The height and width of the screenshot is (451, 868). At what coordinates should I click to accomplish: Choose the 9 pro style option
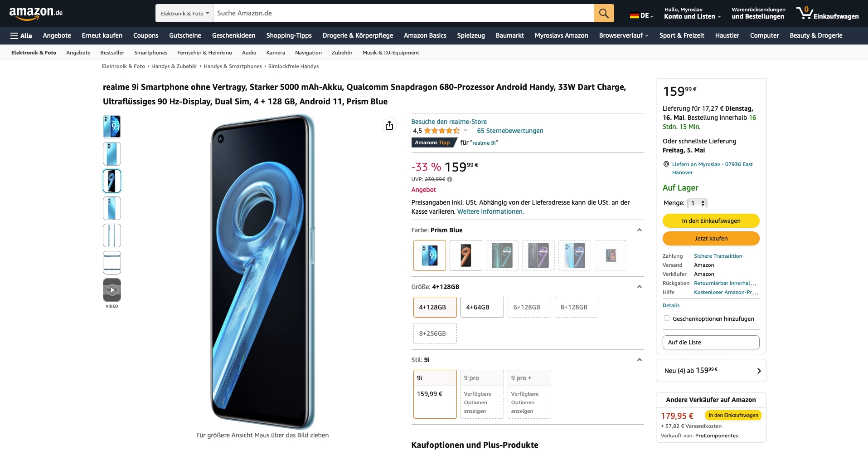tap(482, 394)
